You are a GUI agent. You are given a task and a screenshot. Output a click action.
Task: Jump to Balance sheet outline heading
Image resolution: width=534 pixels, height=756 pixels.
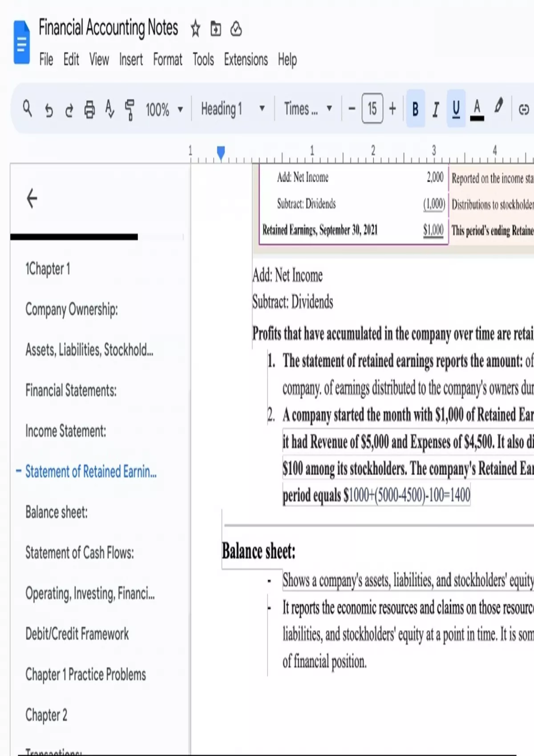pos(57,512)
